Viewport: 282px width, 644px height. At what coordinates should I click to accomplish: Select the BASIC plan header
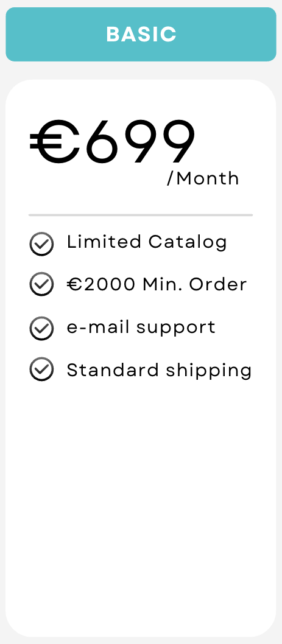pyautogui.click(x=141, y=34)
